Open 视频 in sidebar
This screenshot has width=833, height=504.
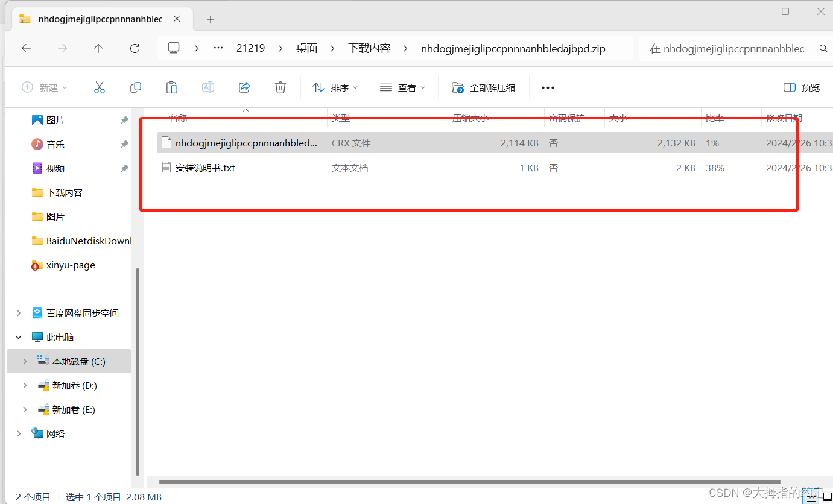click(x=55, y=169)
